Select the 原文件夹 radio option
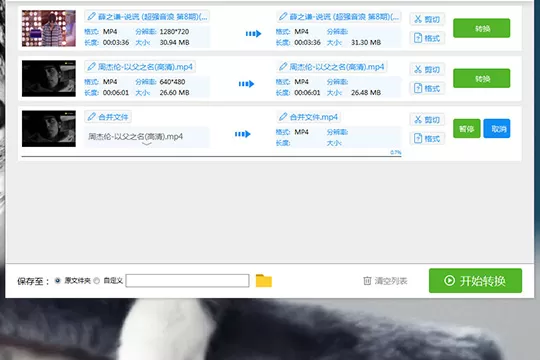Screen dimensions: 540x360 point(58,281)
